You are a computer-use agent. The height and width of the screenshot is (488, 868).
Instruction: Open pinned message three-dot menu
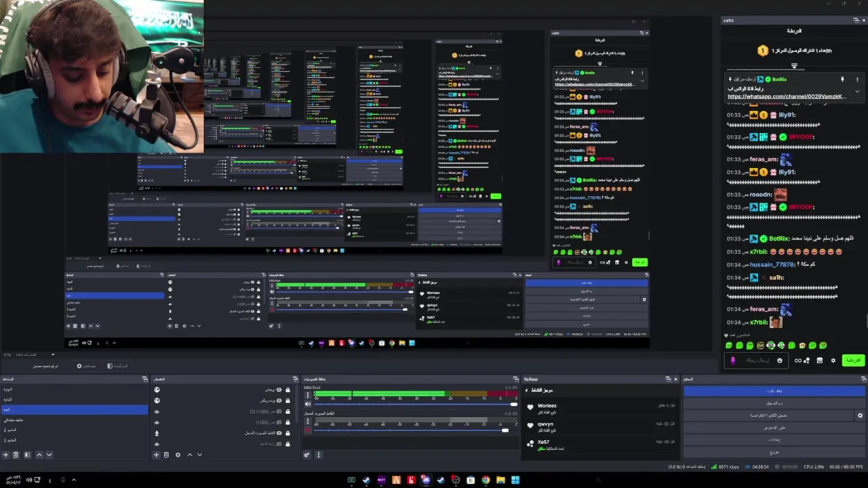(857, 79)
